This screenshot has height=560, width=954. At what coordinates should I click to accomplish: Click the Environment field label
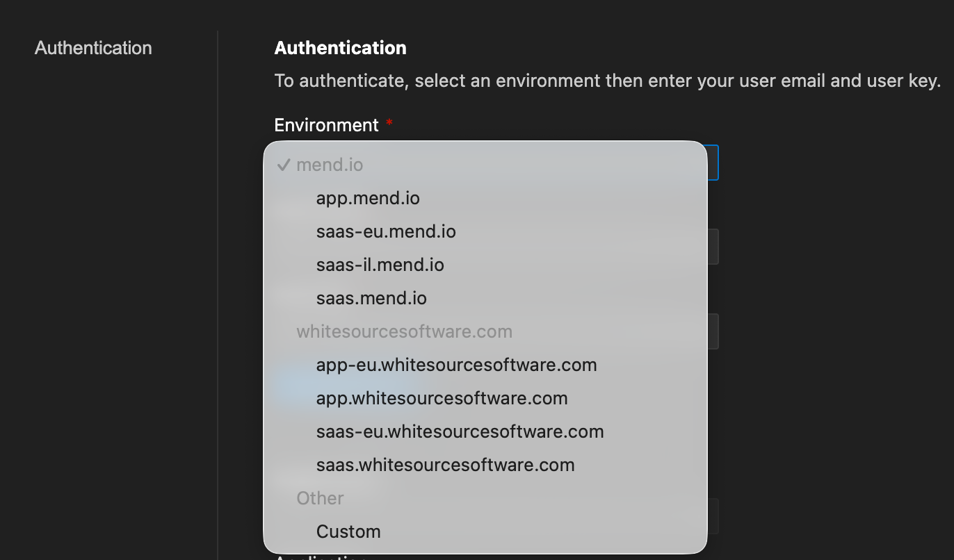[x=326, y=125]
